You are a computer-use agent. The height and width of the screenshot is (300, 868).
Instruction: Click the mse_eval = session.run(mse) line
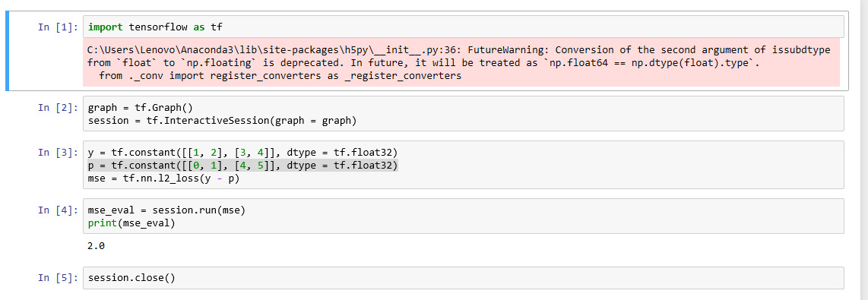tap(166, 210)
